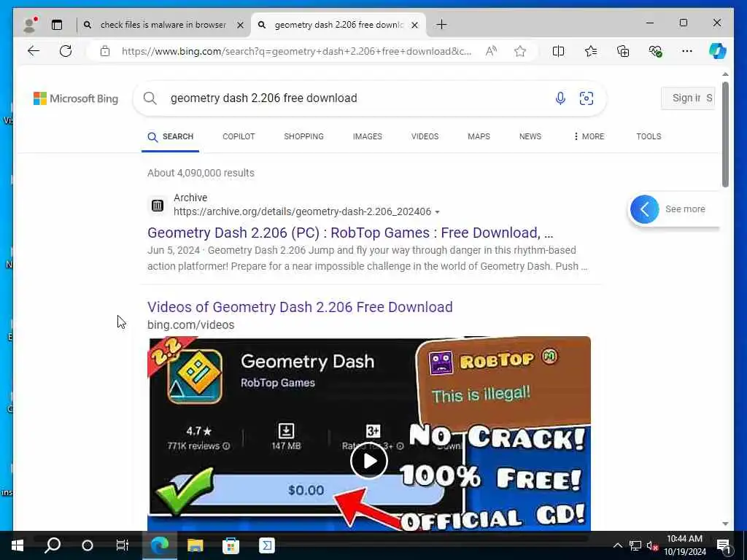Screen dimensions: 747x560
Task: Click scrollbar down arrow
Action: (x=725, y=524)
